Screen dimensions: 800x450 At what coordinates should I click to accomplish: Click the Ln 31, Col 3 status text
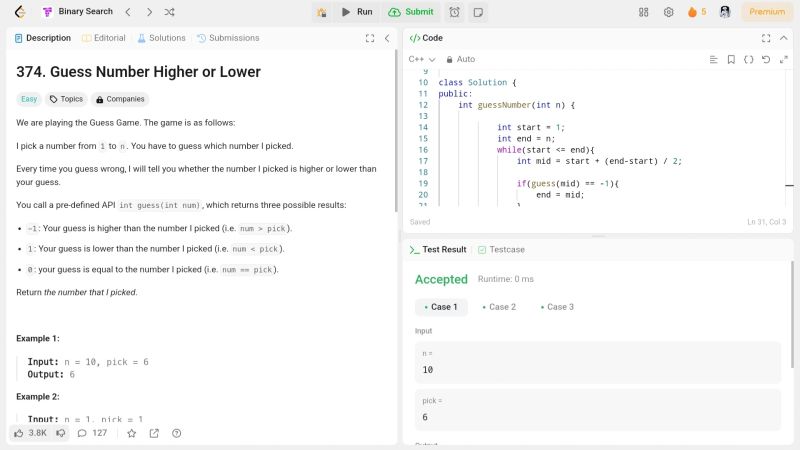(766, 222)
